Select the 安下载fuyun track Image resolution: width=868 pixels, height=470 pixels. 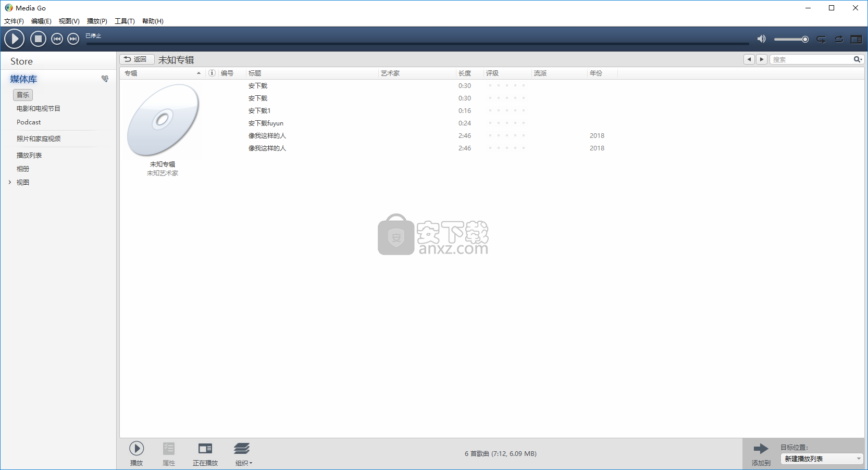click(266, 123)
